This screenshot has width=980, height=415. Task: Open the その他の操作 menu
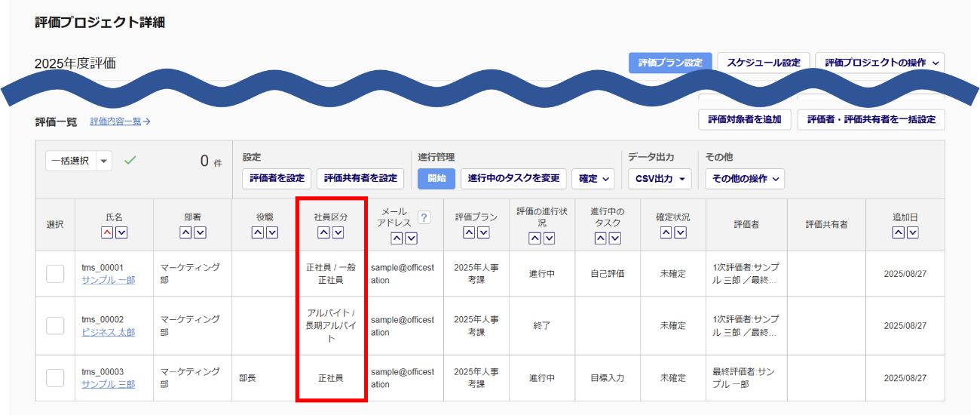point(744,179)
